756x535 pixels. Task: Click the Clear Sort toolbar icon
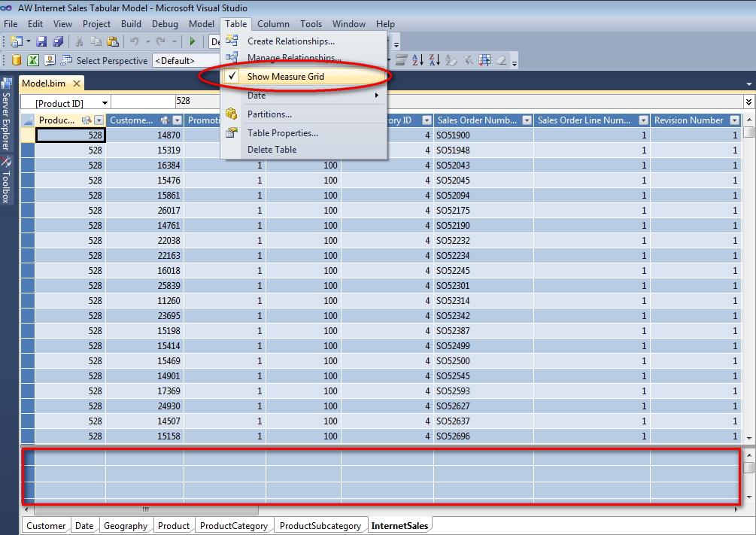(x=451, y=59)
